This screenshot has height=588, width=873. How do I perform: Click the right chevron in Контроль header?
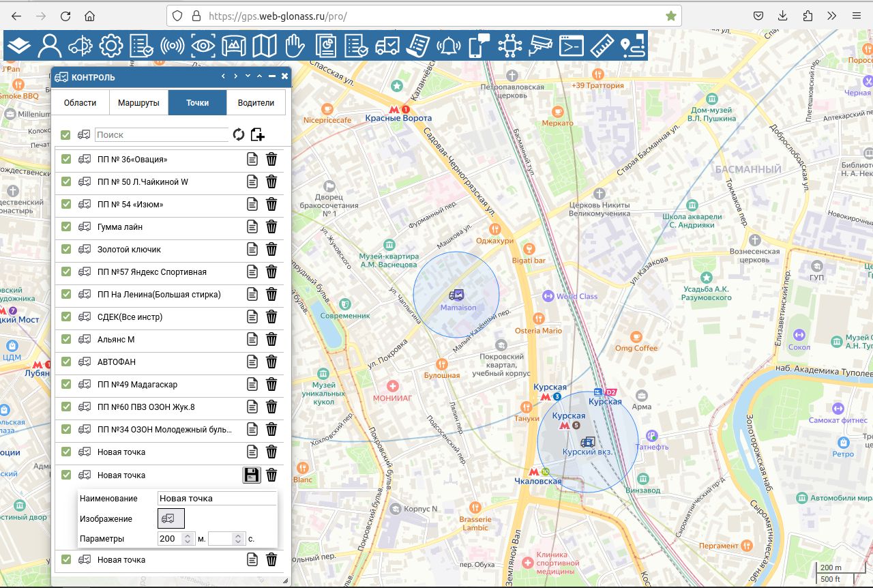point(235,76)
